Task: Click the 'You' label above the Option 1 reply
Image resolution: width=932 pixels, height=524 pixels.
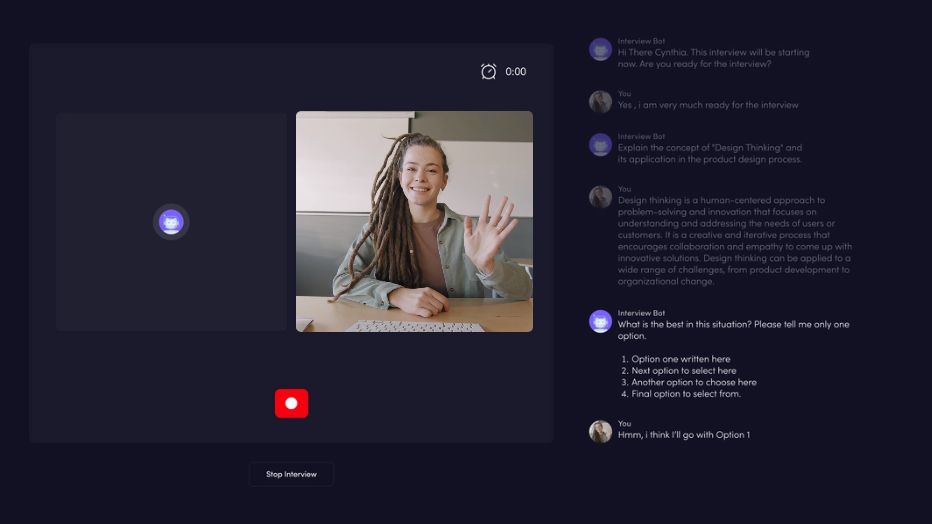Action: pyautogui.click(x=624, y=424)
